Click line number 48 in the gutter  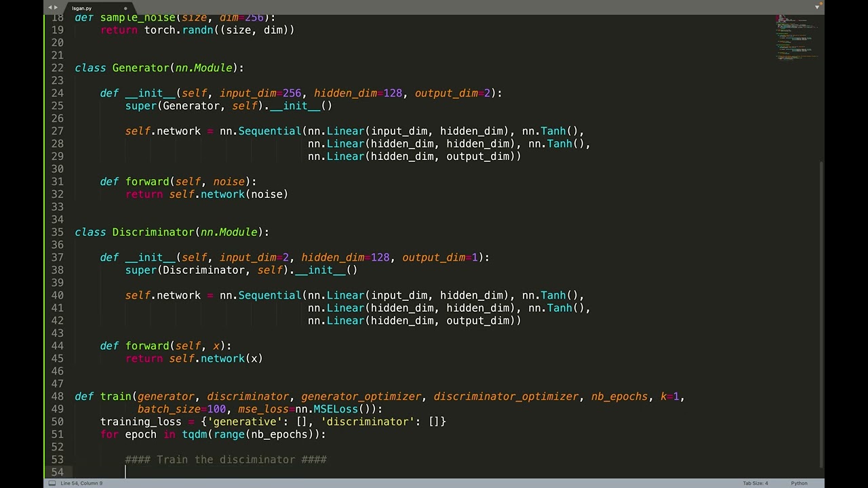click(57, 396)
